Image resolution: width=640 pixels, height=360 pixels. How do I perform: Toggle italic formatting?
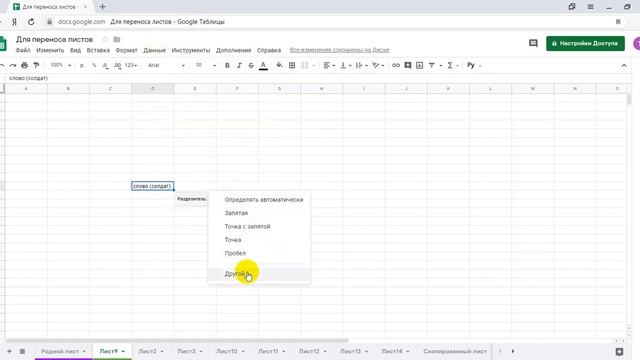(239, 65)
